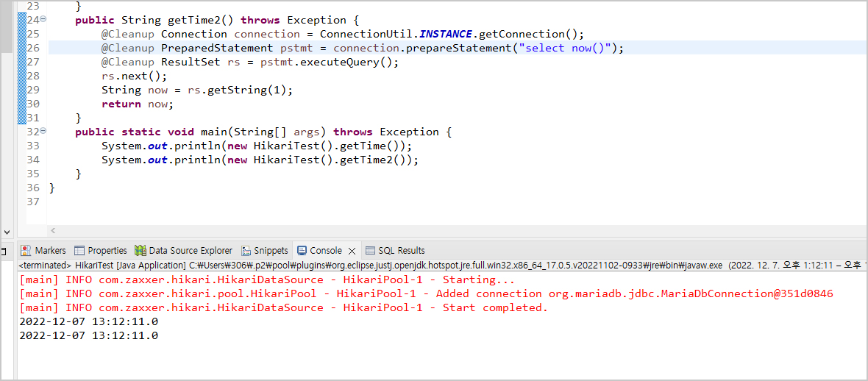Image resolution: width=868 pixels, height=381 pixels.
Task: Click the "HikariPool-1 - Starting..." console log line
Action: pos(267,279)
